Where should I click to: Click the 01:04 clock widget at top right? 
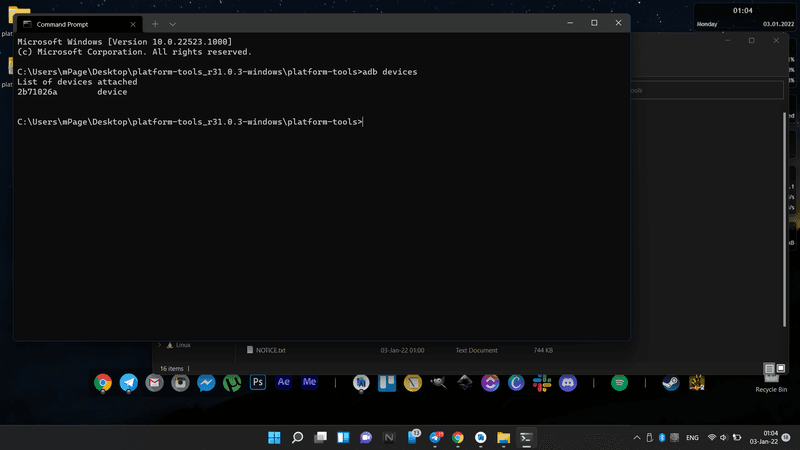(745, 17)
